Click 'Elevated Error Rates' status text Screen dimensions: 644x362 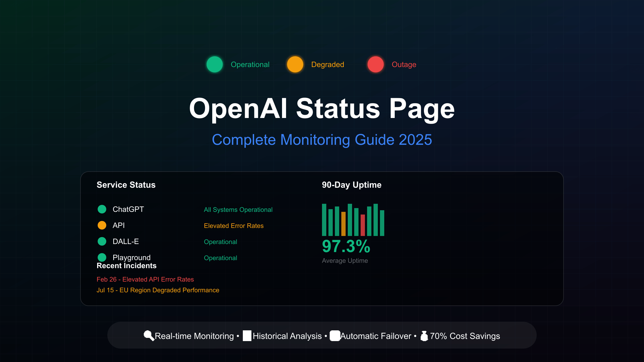pos(234,226)
